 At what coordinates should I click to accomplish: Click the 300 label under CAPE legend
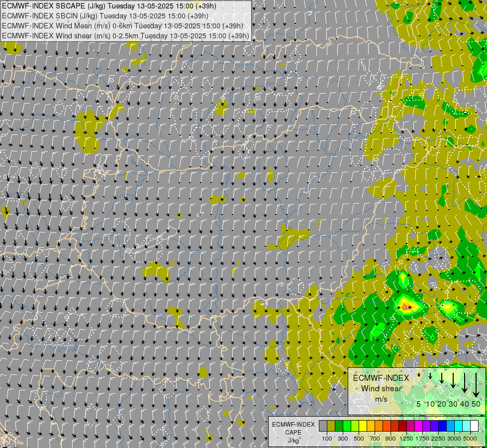point(343,439)
